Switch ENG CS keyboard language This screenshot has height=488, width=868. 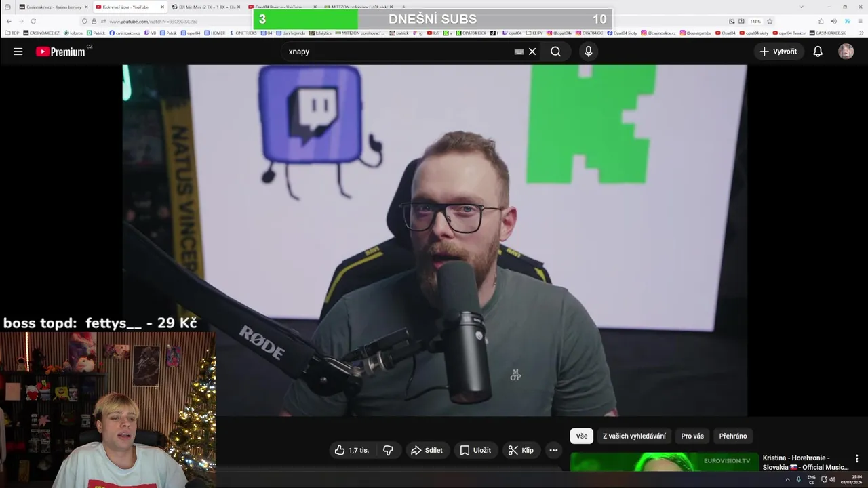pyautogui.click(x=811, y=480)
